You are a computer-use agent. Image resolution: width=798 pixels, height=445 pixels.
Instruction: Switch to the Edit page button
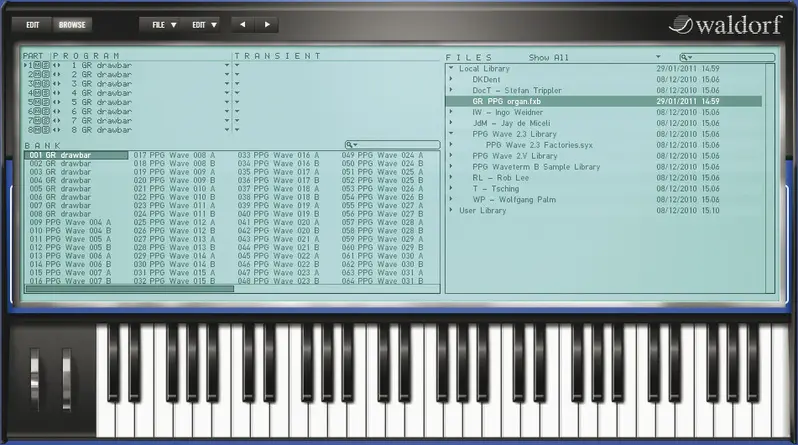[33, 23]
